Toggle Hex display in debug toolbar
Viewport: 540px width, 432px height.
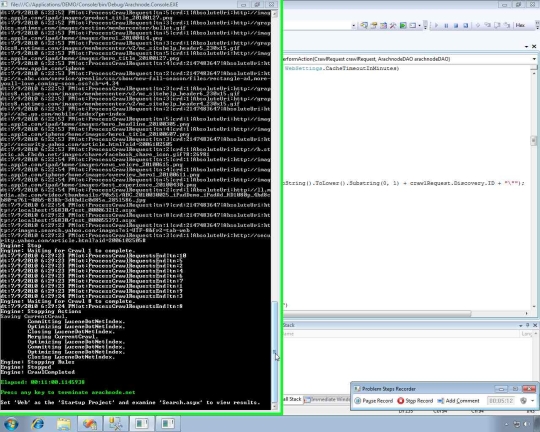[520, 25]
